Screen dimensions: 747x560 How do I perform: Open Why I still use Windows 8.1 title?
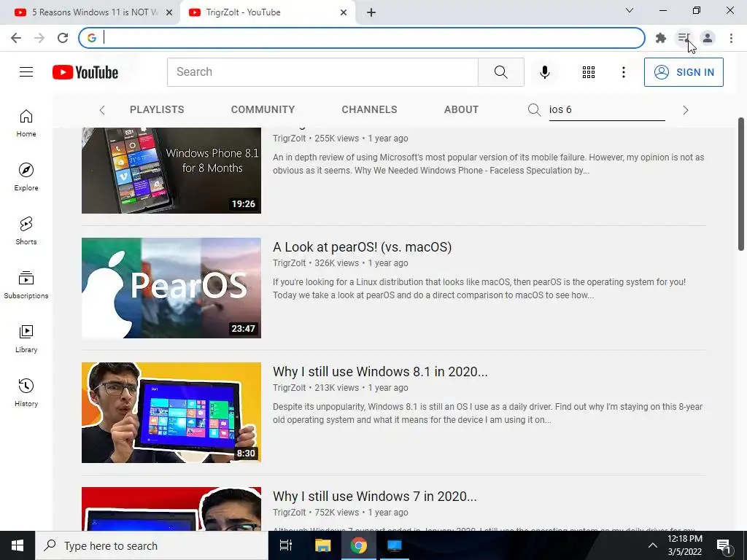point(380,372)
